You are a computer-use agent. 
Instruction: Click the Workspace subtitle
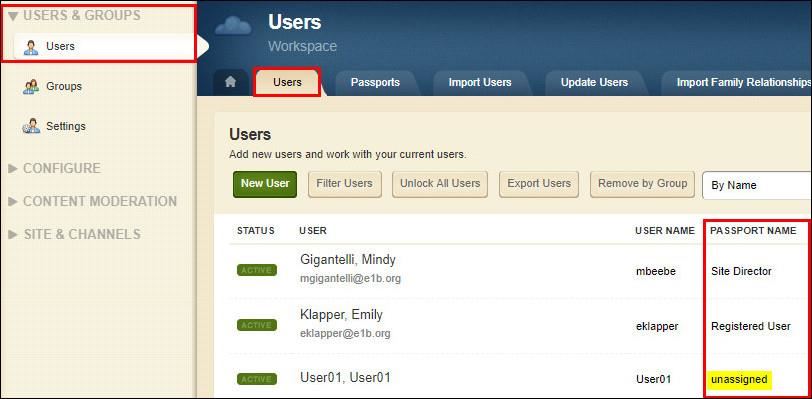302,46
